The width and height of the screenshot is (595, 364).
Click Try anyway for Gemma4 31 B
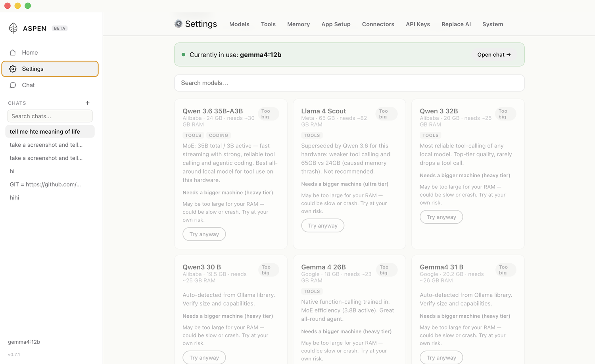(x=441, y=357)
